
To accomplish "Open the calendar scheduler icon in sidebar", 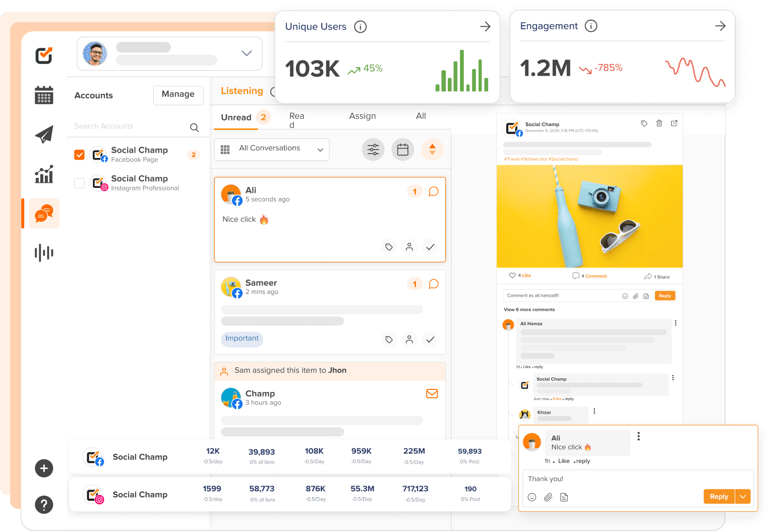I will tap(44, 95).
